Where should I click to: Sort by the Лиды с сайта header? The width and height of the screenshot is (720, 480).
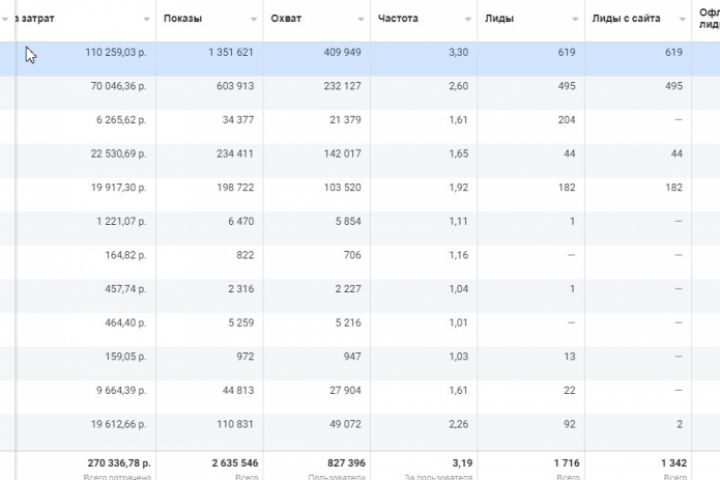tap(626, 18)
